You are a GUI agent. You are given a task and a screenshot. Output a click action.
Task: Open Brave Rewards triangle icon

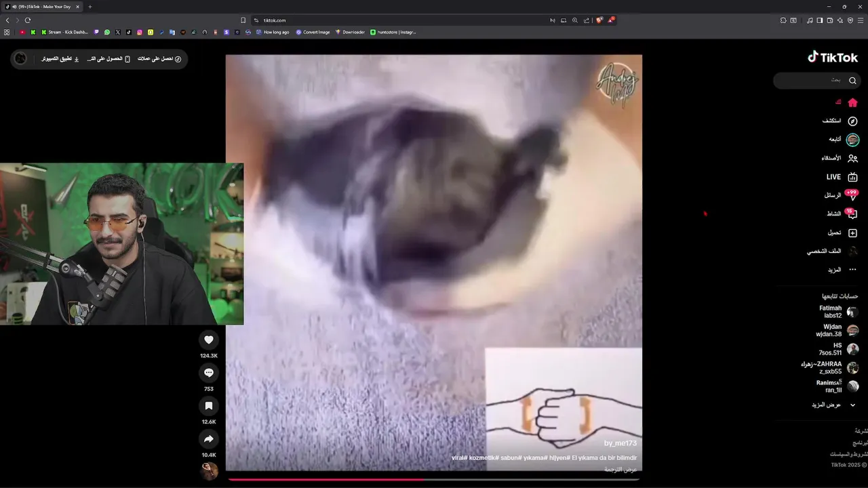click(x=611, y=20)
